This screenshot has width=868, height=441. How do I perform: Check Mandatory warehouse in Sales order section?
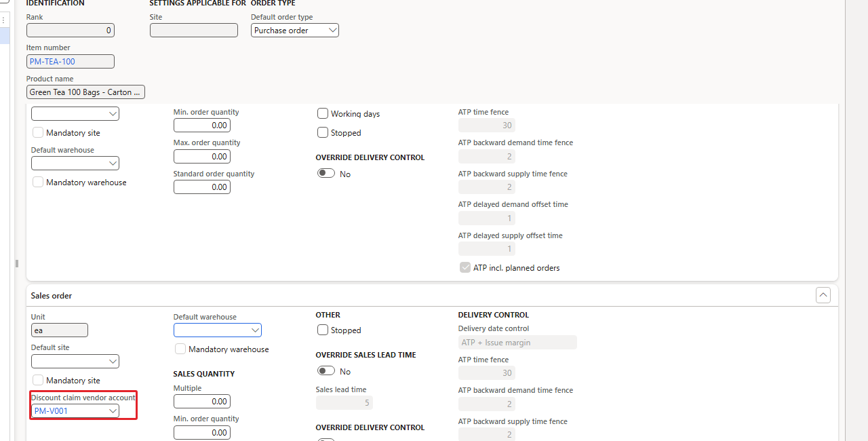tap(180, 349)
